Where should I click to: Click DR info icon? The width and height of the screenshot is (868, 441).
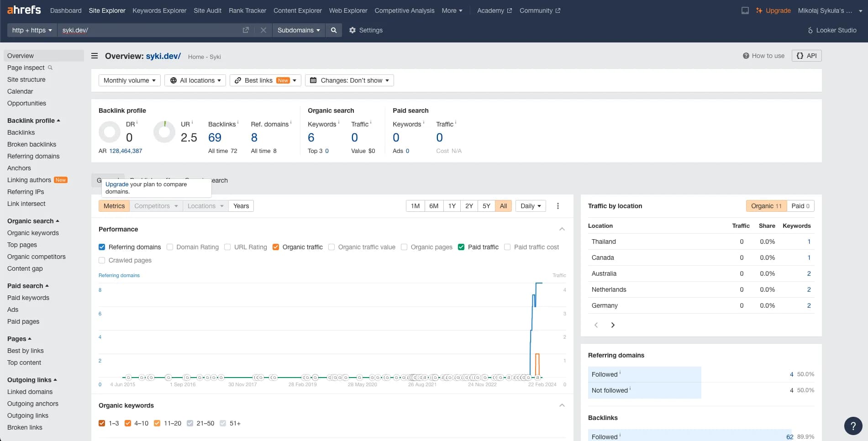tap(137, 122)
